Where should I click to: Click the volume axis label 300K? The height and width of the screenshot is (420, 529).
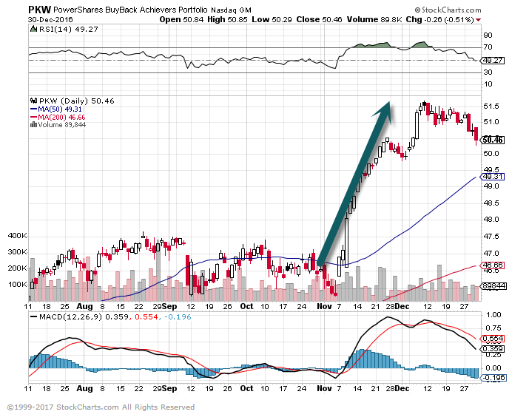tap(17, 252)
